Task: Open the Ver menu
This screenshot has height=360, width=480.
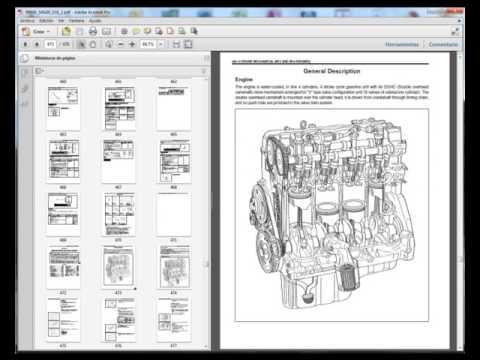Action: click(x=61, y=21)
